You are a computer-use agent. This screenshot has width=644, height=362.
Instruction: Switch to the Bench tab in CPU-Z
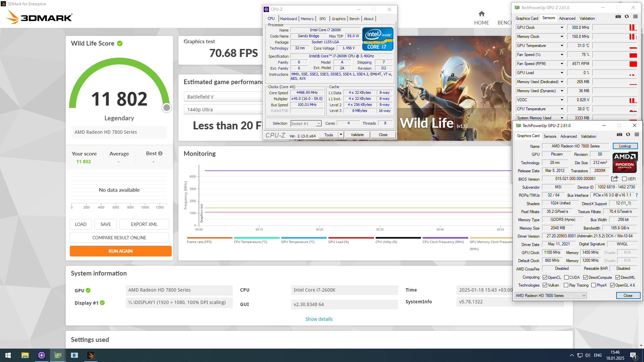click(x=354, y=19)
